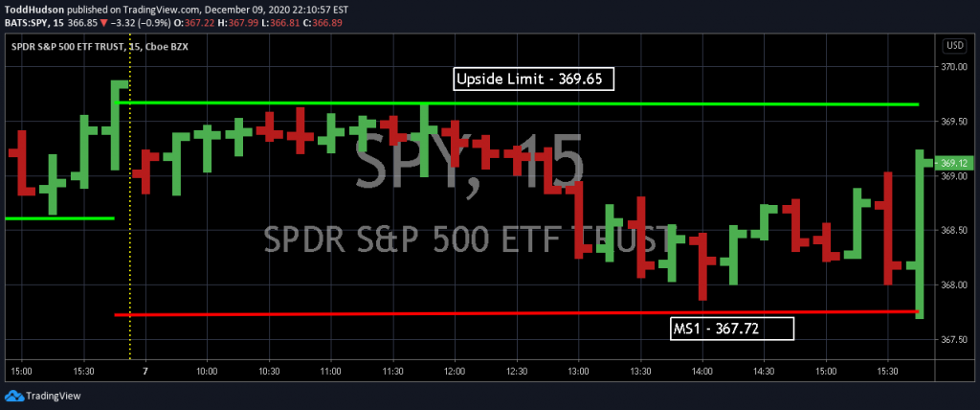
Task: Click the 368.50 price axis label
Action: coord(954,231)
